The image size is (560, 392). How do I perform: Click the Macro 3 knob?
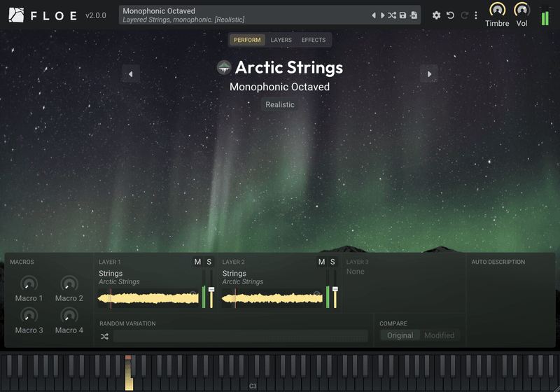coord(29,316)
